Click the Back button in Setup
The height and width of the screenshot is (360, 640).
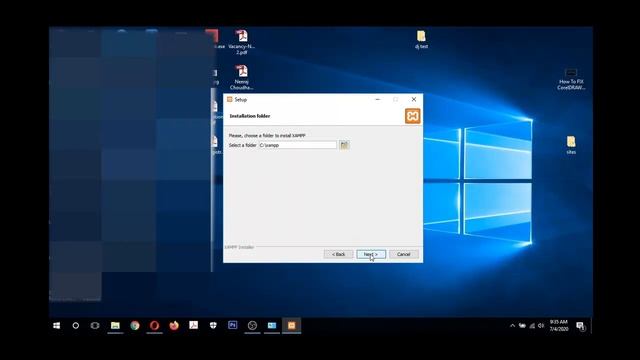(x=338, y=254)
